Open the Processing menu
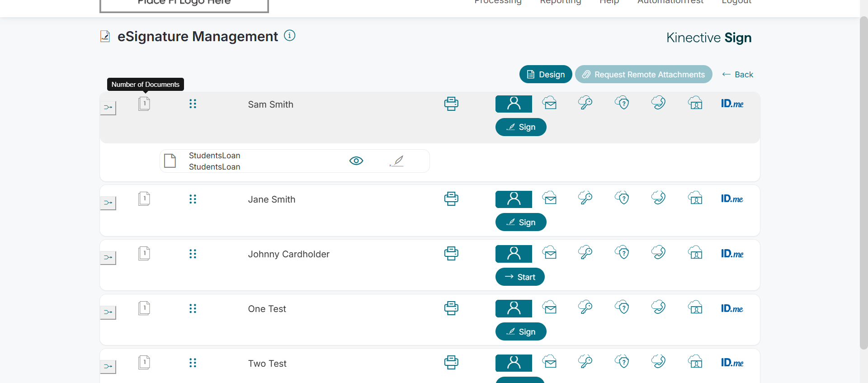Image resolution: width=868 pixels, height=383 pixels. [x=498, y=3]
